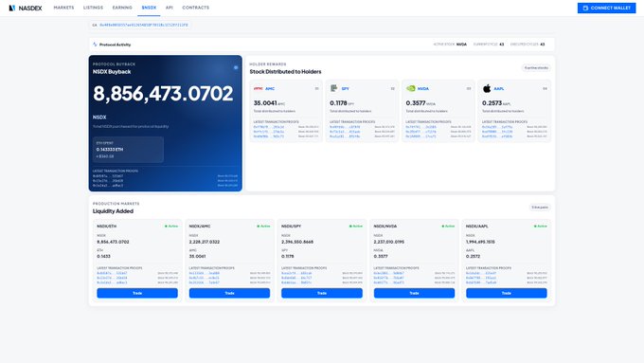The height and width of the screenshot is (363, 644).
Task: Open first transaction proof in NSDX/ETH card
Action: point(112,273)
